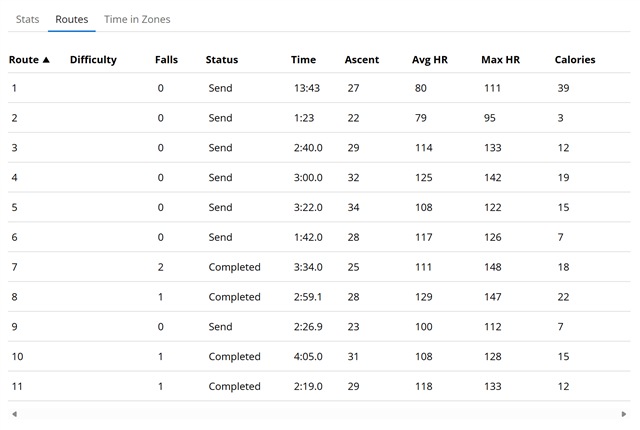Viewport: 640px width, 430px height.
Task: Click the route 1 time 13:43
Action: pos(306,88)
